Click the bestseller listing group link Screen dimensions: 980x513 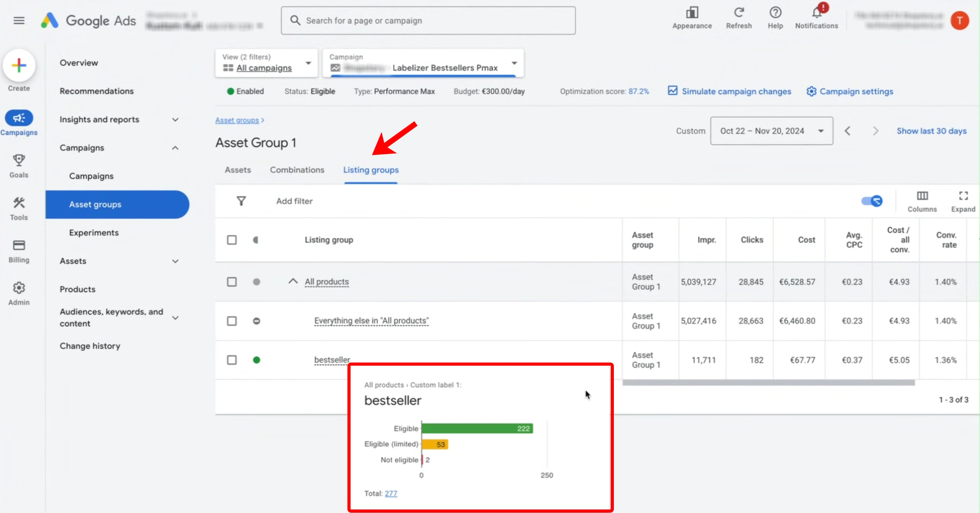[332, 360]
